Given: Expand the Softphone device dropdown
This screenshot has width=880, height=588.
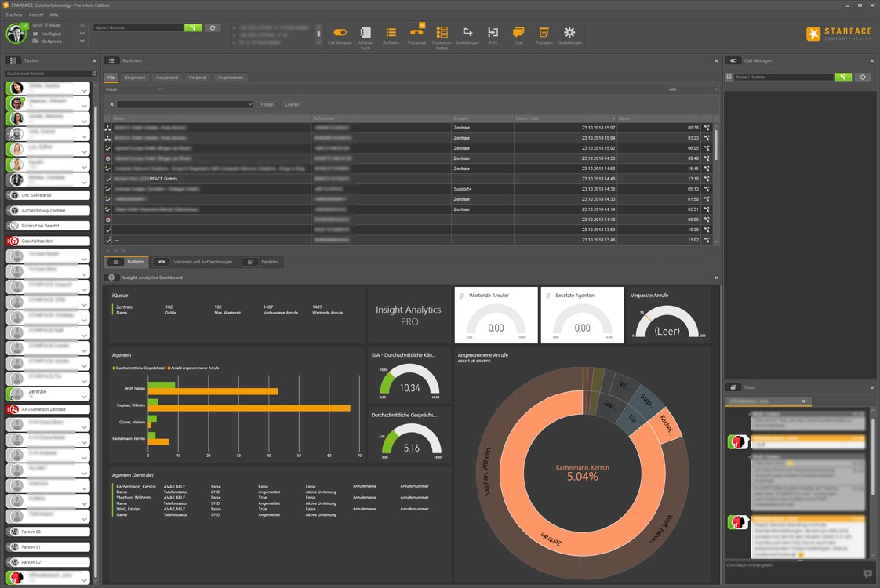Looking at the screenshot, I should (x=82, y=41).
